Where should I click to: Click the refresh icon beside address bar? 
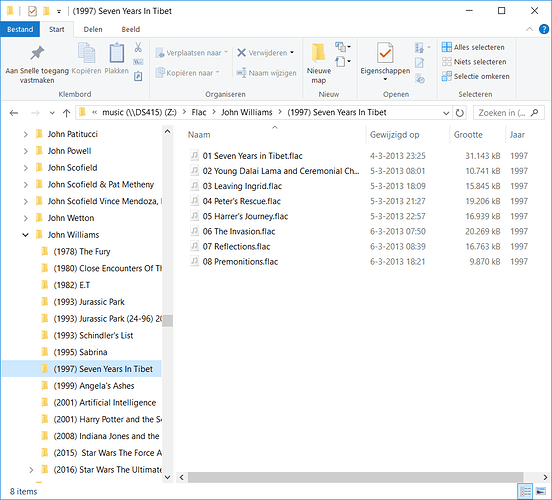tap(459, 113)
